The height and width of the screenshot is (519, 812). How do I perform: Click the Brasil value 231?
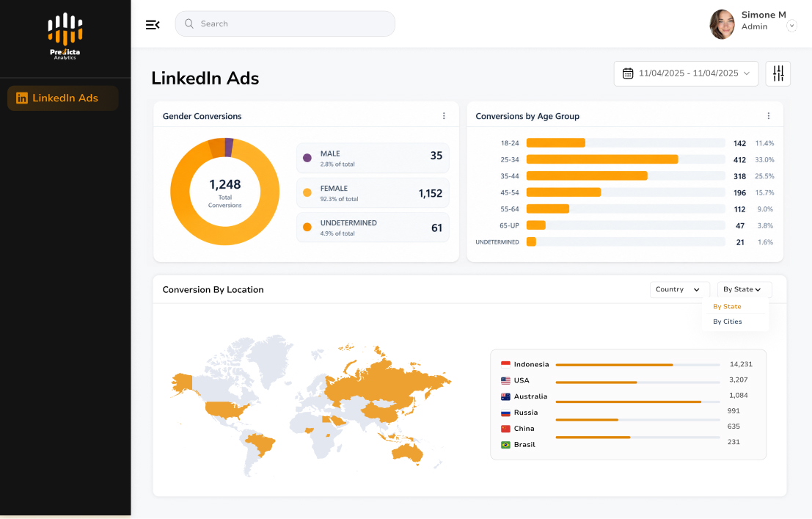[734, 442]
